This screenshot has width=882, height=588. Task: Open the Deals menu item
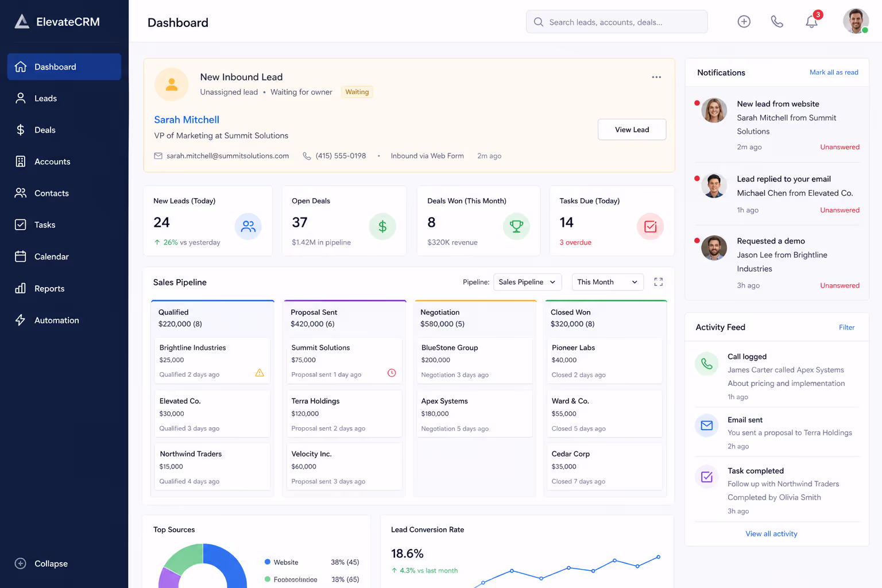(x=64, y=130)
